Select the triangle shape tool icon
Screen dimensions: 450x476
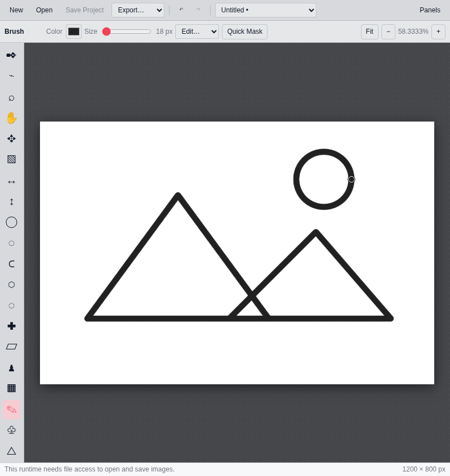(11, 451)
